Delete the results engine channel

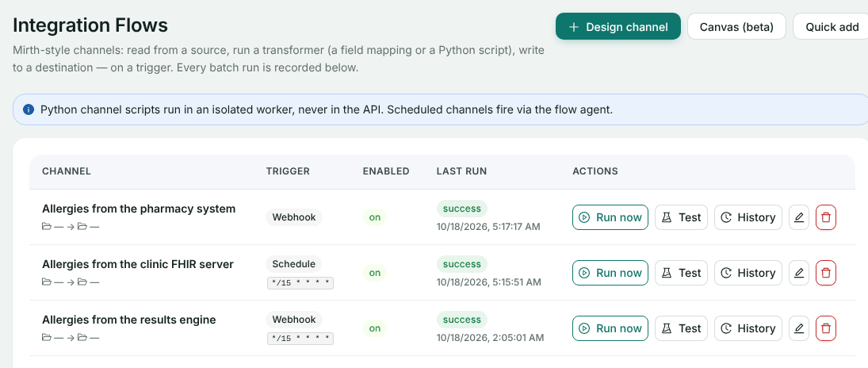click(x=826, y=328)
